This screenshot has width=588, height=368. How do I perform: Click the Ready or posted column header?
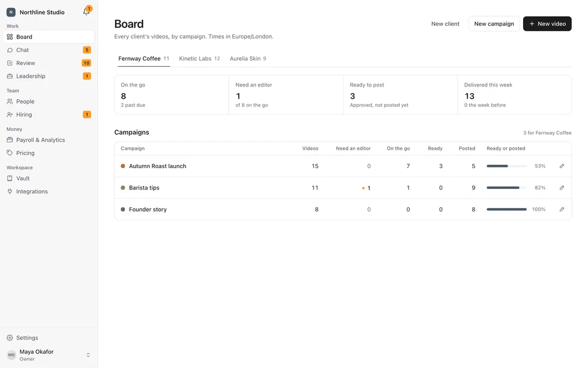click(x=505, y=148)
